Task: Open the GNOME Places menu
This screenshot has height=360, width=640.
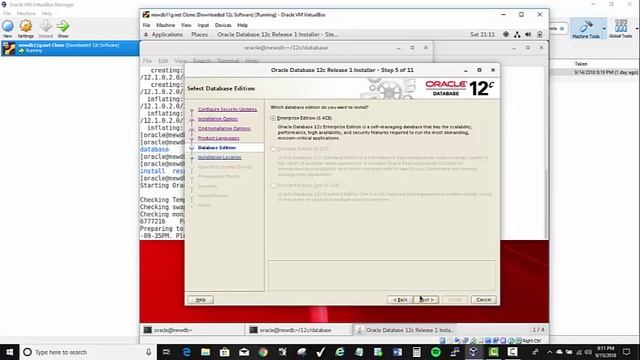Action: pyautogui.click(x=199, y=35)
